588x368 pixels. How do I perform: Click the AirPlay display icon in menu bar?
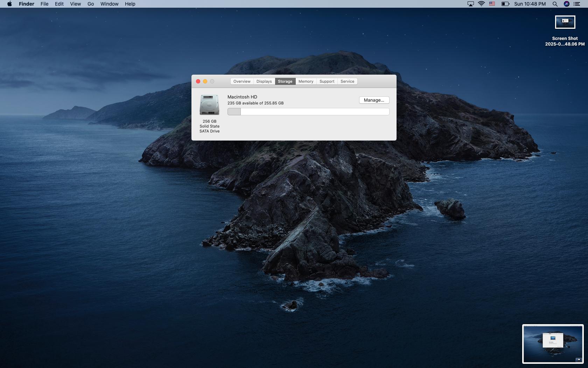(x=471, y=4)
